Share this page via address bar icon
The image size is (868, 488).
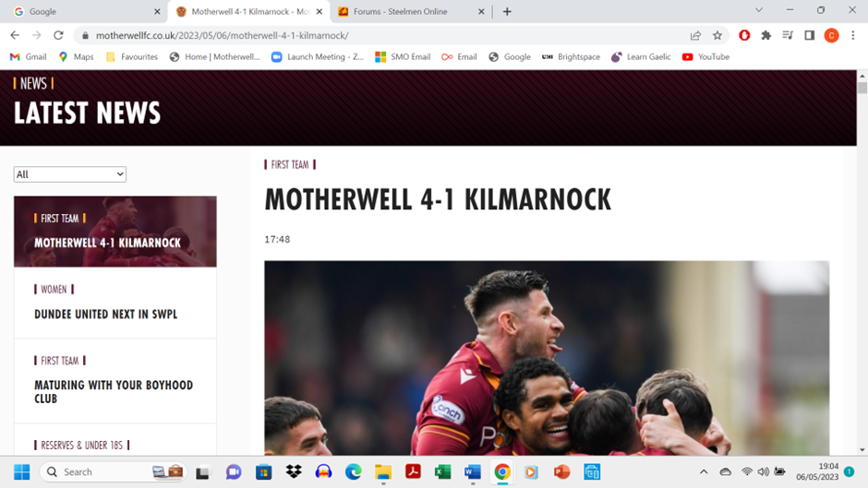(x=696, y=35)
